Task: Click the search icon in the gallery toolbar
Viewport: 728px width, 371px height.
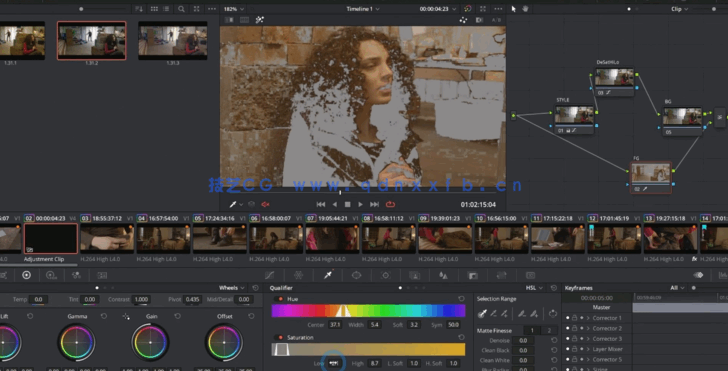Action: (x=181, y=9)
